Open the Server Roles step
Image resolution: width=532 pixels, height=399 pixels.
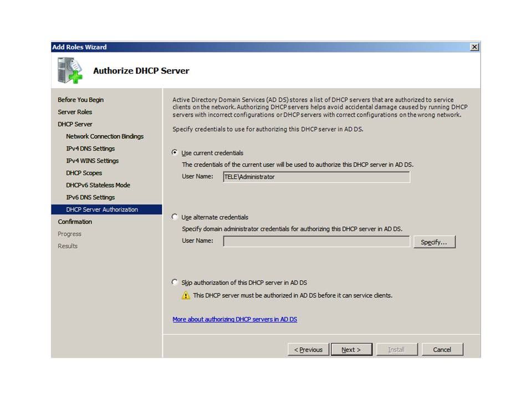pyautogui.click(x=75, y=112)
